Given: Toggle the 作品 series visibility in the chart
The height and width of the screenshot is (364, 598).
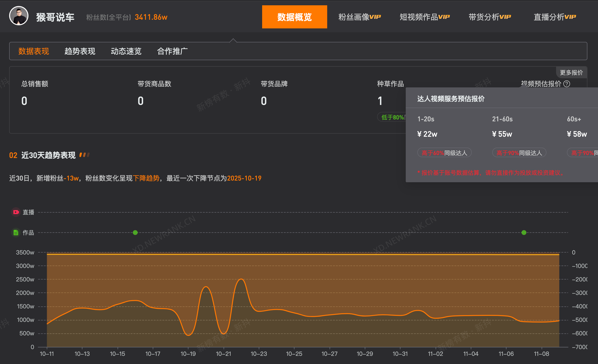Looking at the screenshot, I should click(28, 233).
